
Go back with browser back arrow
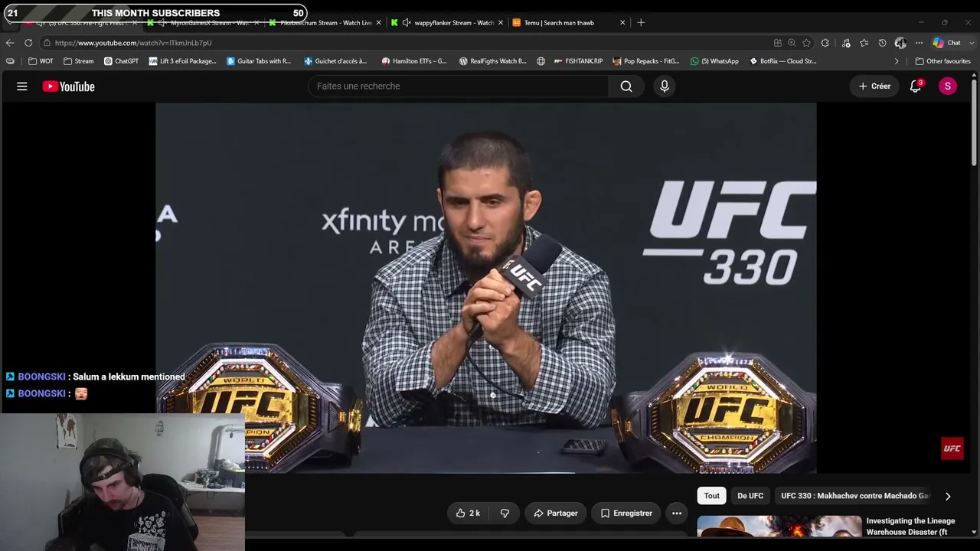pos(10,43)
